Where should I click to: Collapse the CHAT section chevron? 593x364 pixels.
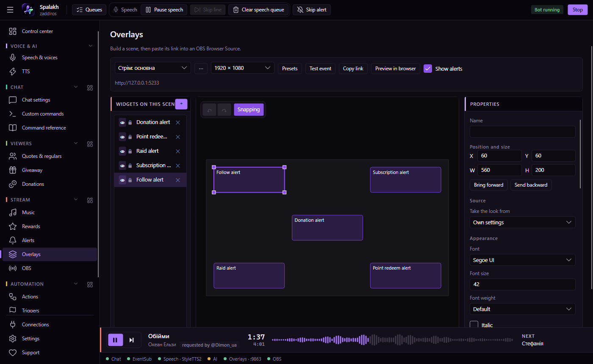(x=76, y=87)
